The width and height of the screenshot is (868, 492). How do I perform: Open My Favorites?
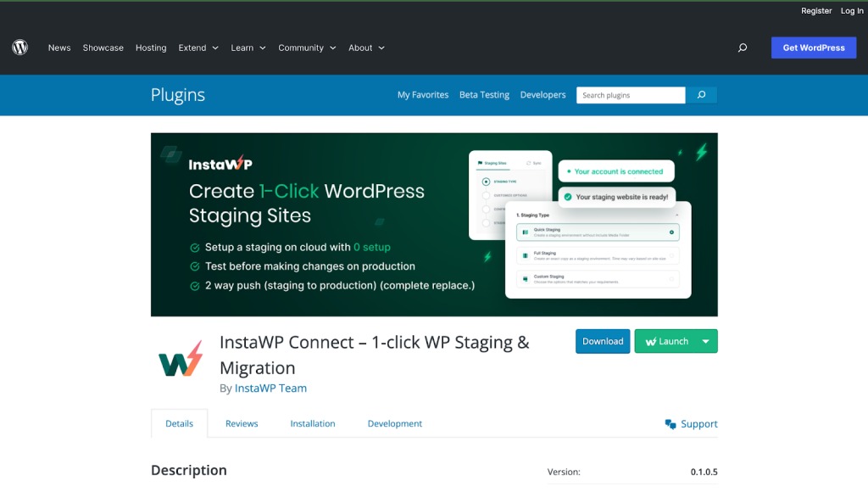423,95
